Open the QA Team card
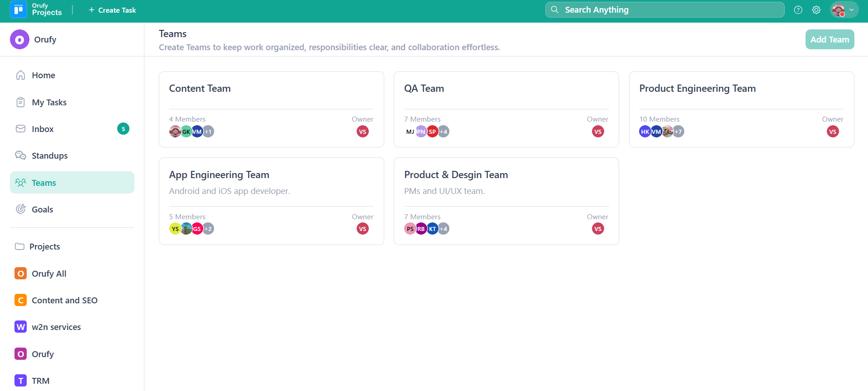Image resolution: width=868 pixels, height=391 pixels. pyautogui.click(x=506, y=109)
